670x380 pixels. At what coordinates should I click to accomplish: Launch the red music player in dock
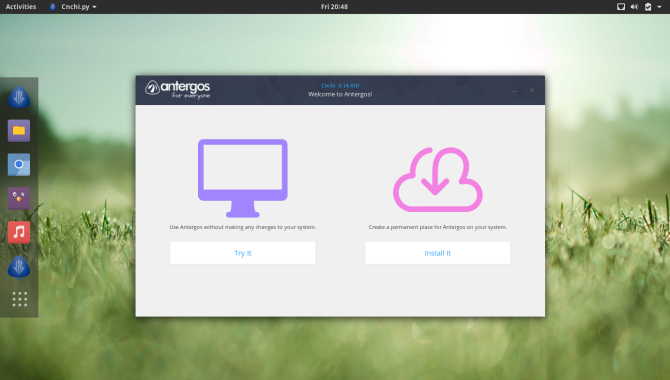pos(19,232)
